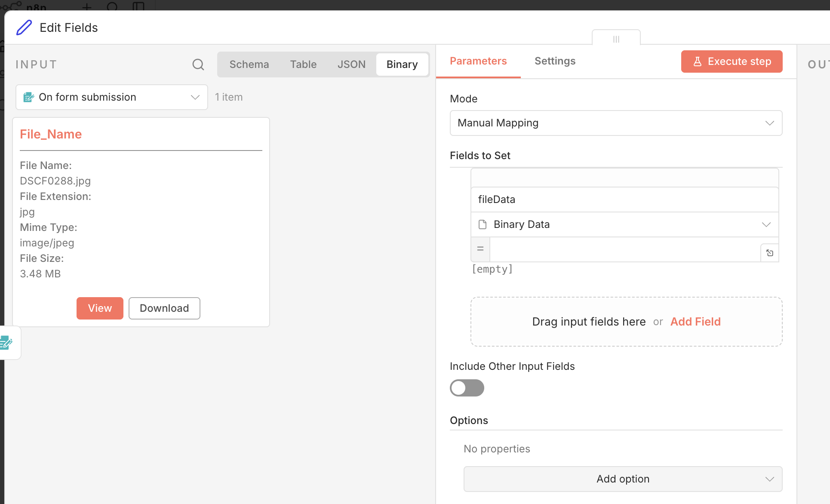Click the panel drag handle at top
830x504 pixels.
tap(616, 39)
